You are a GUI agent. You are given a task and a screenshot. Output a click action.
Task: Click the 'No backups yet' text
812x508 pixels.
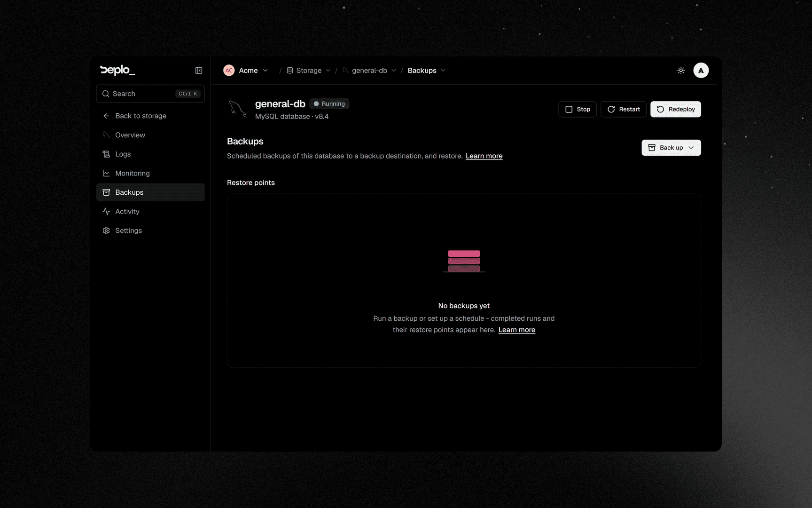[464, 306]
